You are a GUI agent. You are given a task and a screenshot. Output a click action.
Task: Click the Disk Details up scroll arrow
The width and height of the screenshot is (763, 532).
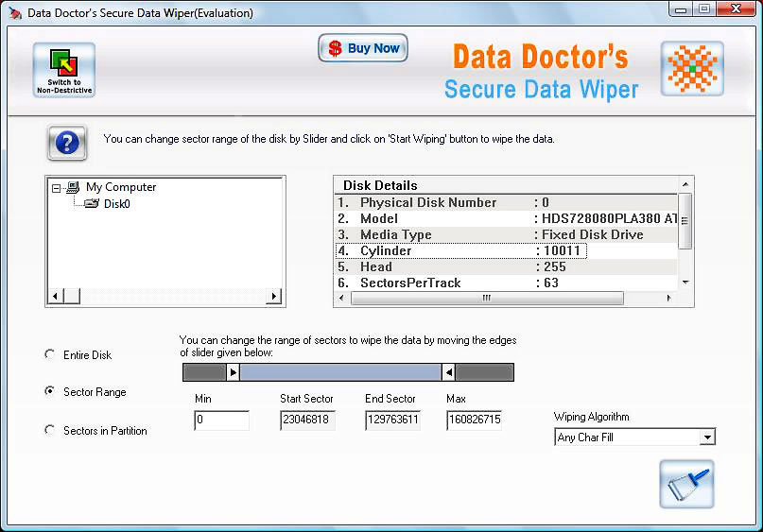tap(685, 185)
